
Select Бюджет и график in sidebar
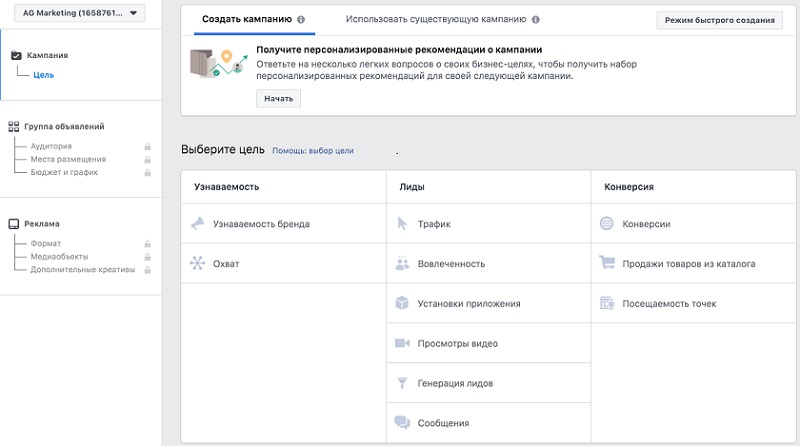(64, 172)
